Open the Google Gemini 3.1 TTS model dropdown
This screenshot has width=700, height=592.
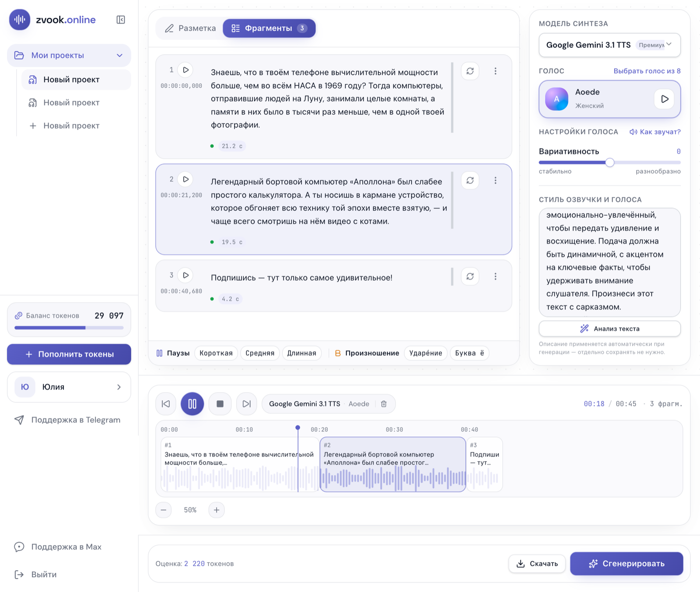coord(609,45)
